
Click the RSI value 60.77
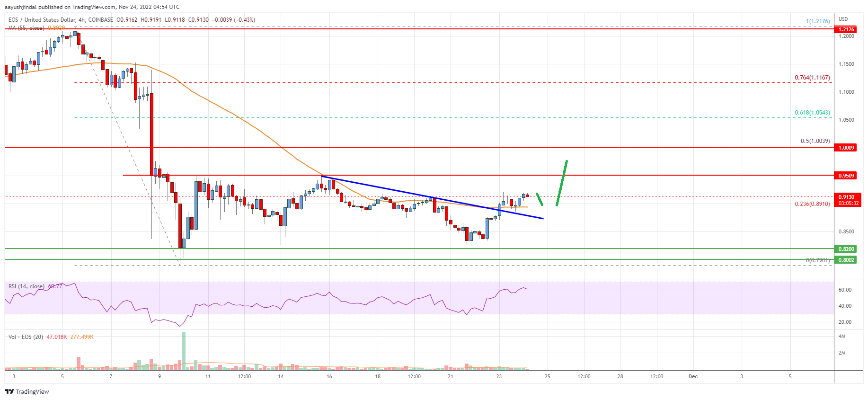coord(55,286)
